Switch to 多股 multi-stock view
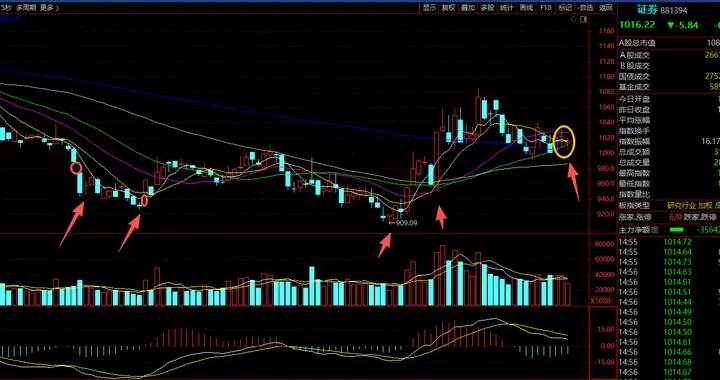Image resolution: width=720 pixels, height=380 pixels. click(487, 8)
